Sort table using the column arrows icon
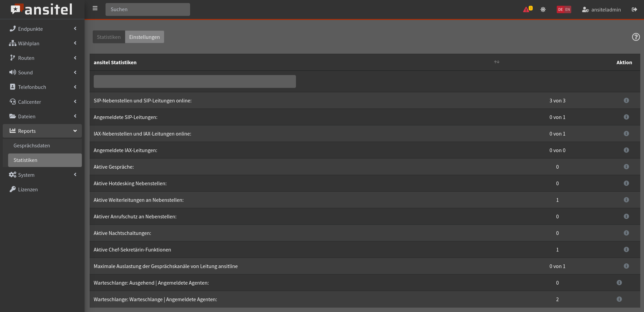 click(x=497, y=62)
